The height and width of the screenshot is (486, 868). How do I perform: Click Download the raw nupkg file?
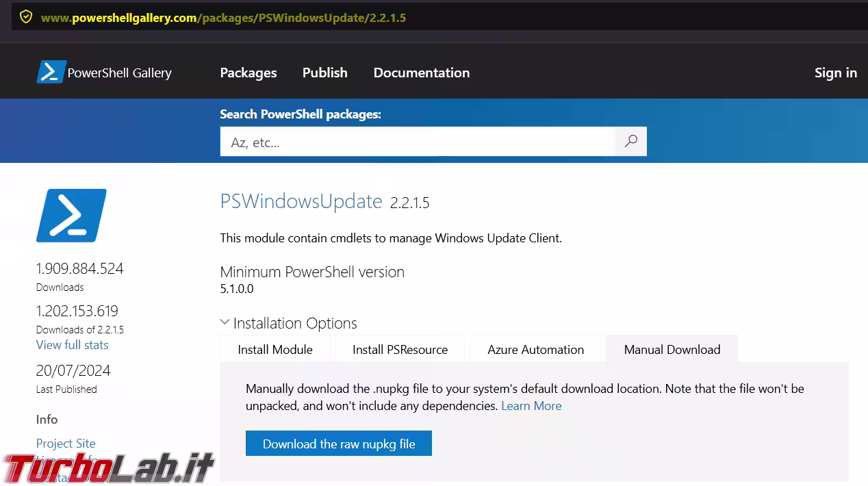pyautogui.click(x=339, y=444)
